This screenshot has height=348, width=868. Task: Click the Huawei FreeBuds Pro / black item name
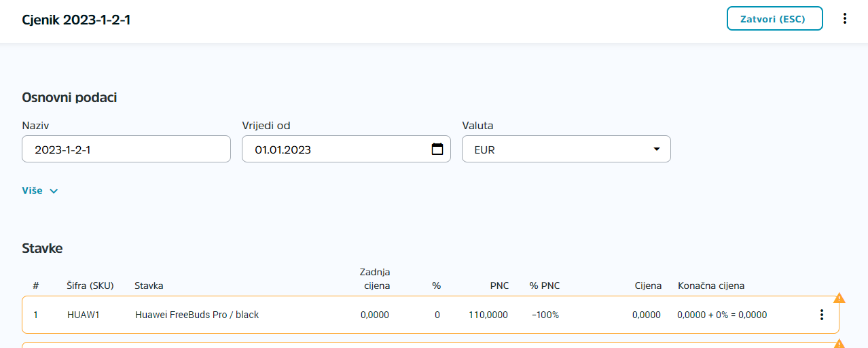197,315
